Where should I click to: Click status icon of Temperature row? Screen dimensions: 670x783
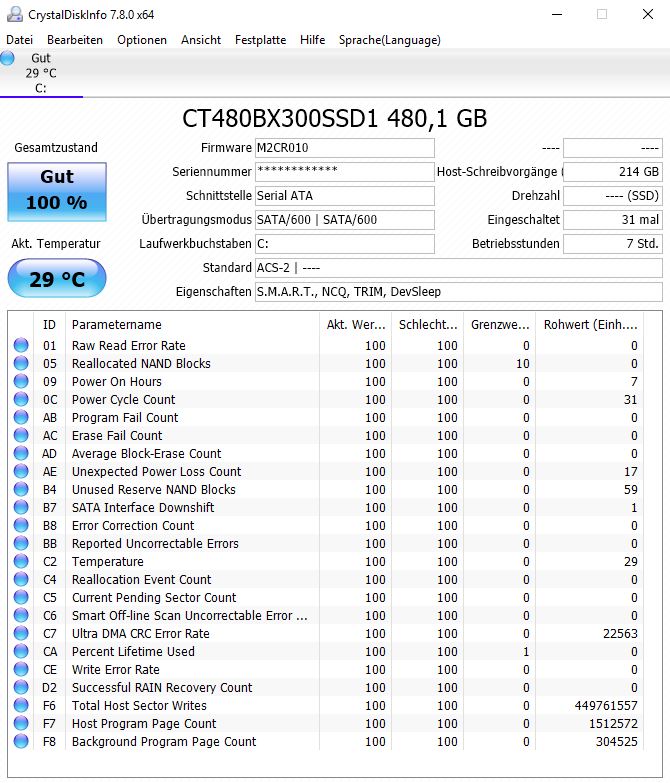21,561
